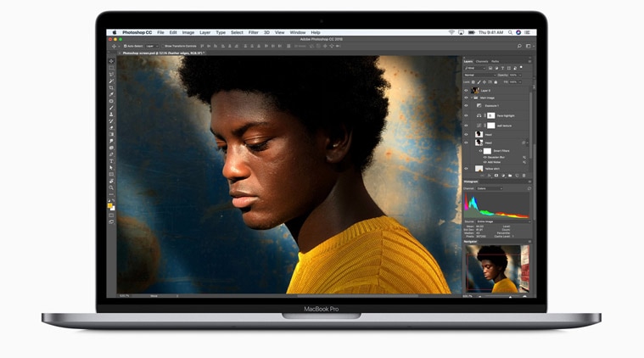Switch to the Channels tab
This screenshot has width=644, height=358.
[482, 61]
